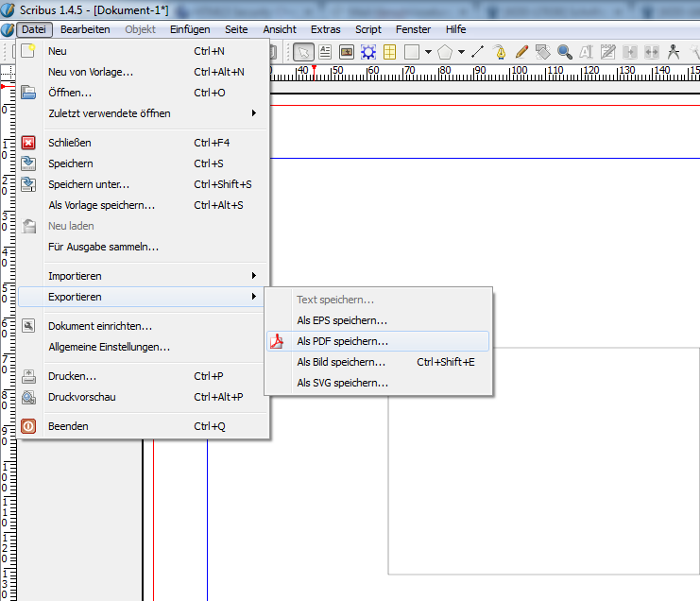This screenshot has height=601, width=700.
Task: Choose the Edit Contents of Frame tool
Action: pos(586,52)
